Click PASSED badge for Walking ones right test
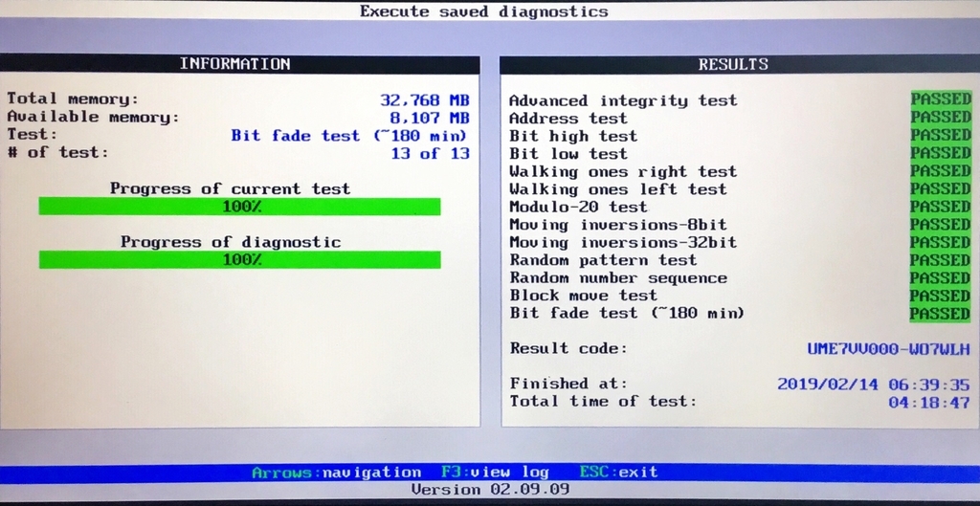 (x=941, y=170)
